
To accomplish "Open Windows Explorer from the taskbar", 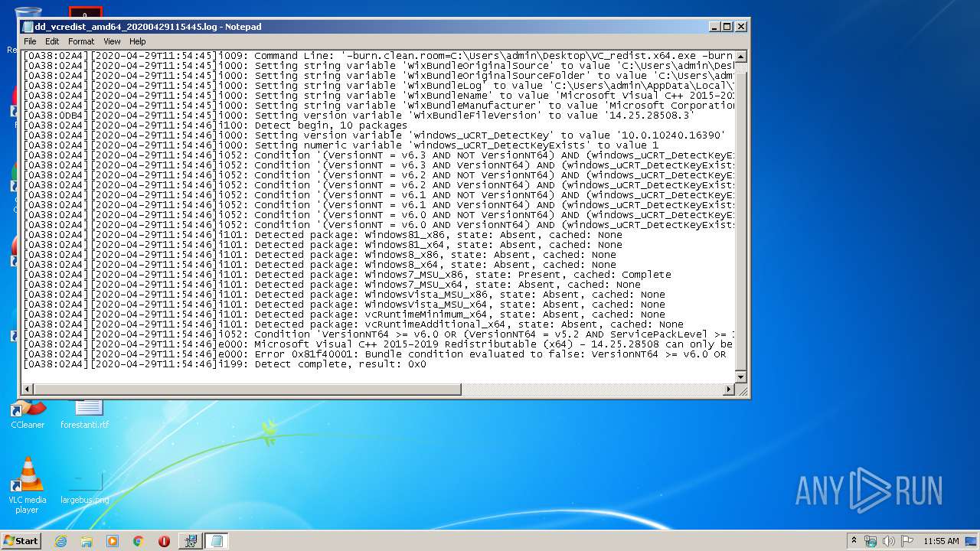I will pyautogui.click(x=87, y=541).
